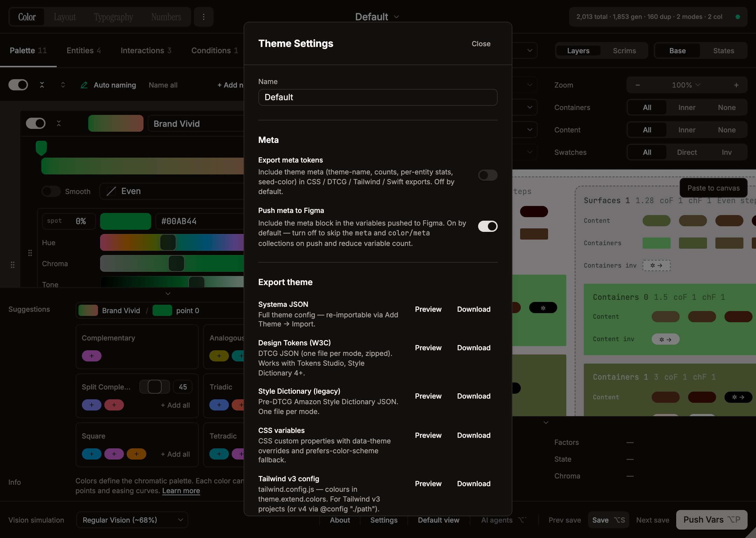Viewport: 756px width, 538px height.
Task: Click the sort arrows icon in the palette toolbar
Action: pos(63,85)
